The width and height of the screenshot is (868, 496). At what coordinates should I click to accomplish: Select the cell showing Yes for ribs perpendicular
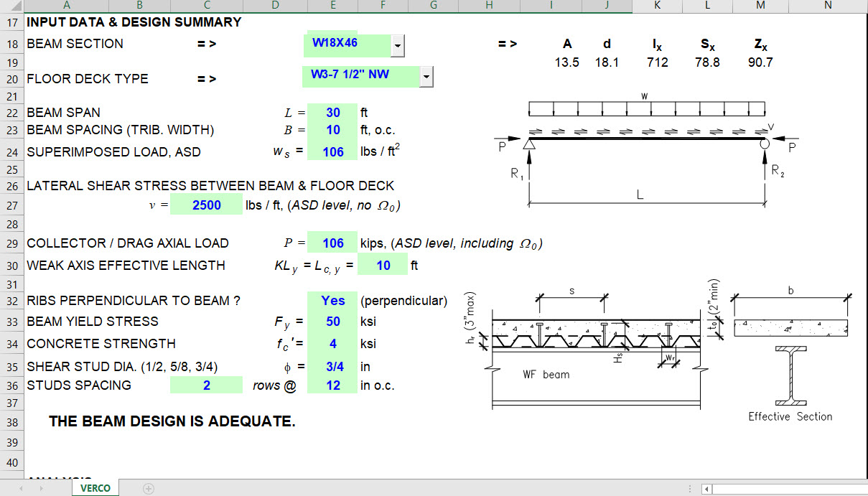332,300
